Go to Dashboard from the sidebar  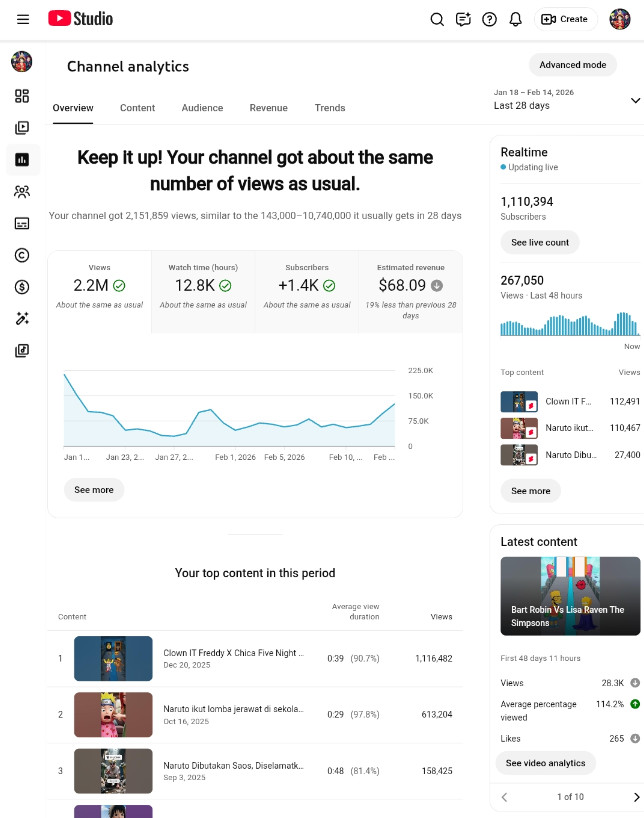coord(22,96)
